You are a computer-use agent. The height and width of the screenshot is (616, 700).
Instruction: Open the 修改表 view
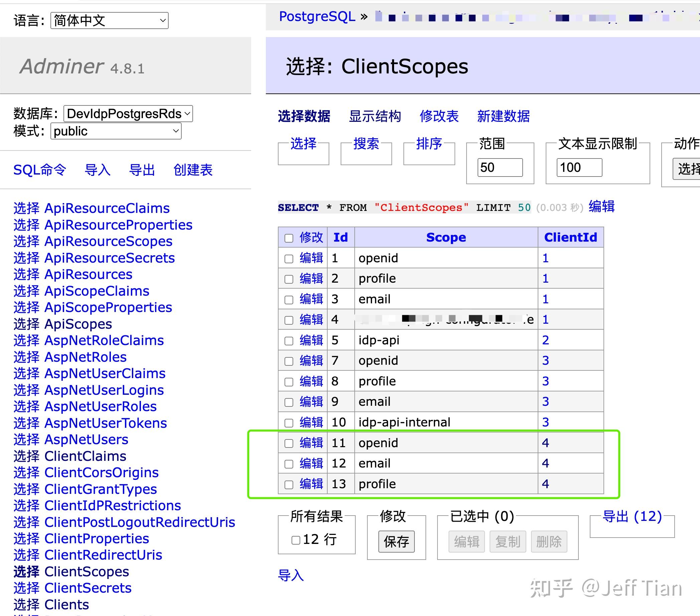439,117
